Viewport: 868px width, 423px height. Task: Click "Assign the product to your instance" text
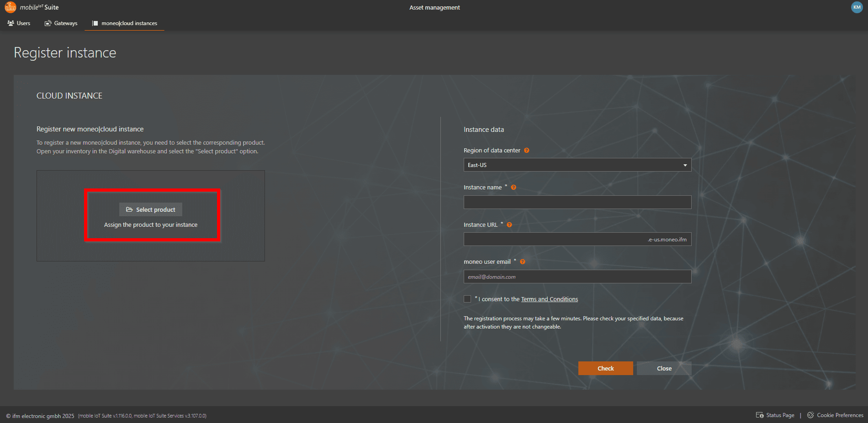(x=151, y=225)
